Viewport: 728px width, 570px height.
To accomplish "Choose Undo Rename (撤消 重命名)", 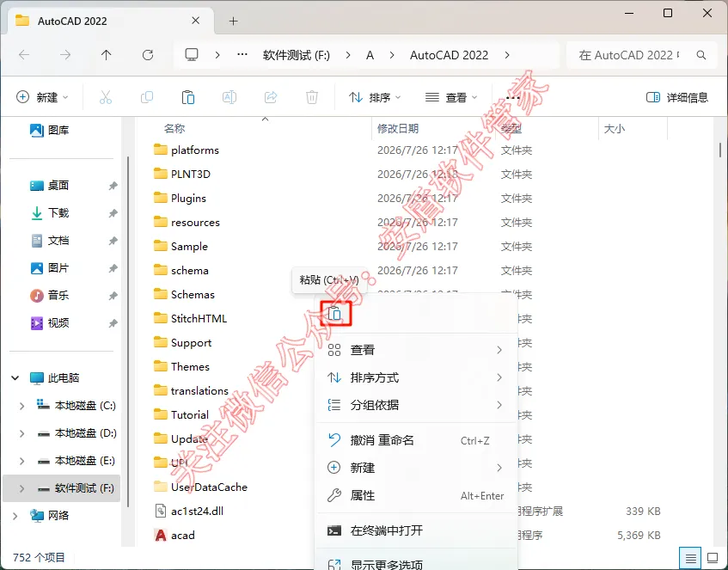I will [x=416, y=440].
